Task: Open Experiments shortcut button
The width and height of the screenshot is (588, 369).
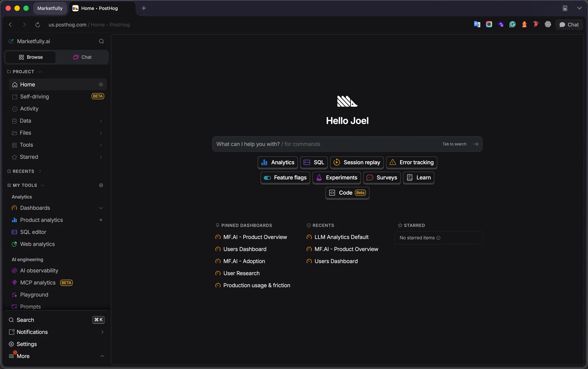Action: (x=337, y=178)
